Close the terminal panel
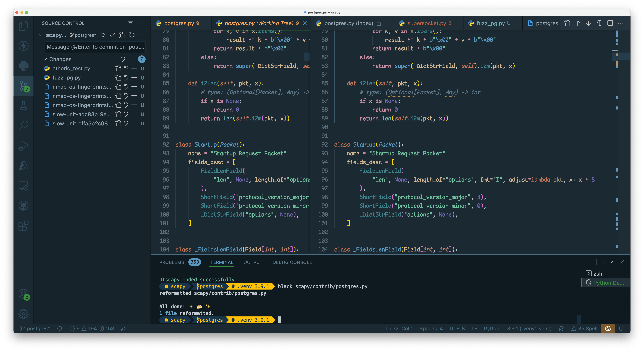The height and width of the screenshot is (351, 644). click(622, 262)
